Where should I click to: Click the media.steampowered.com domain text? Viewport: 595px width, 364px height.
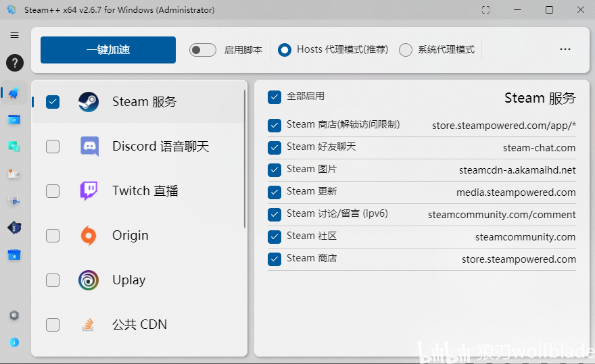pos(516,192)
